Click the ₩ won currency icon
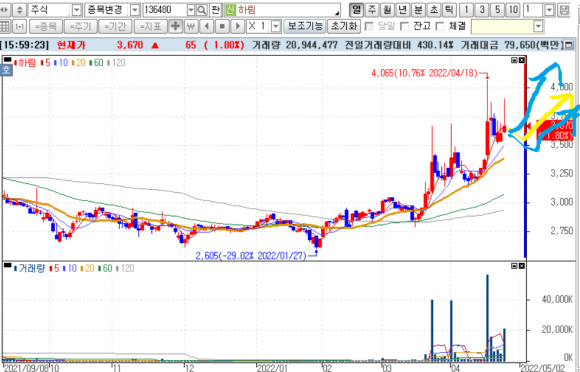The image size is (580, 372). pos(191,26)
